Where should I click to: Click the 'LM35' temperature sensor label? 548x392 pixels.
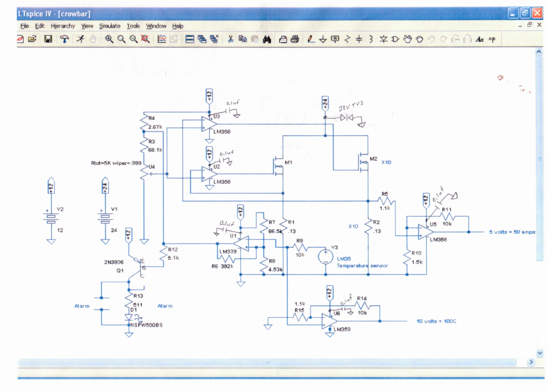pos(344,259)
